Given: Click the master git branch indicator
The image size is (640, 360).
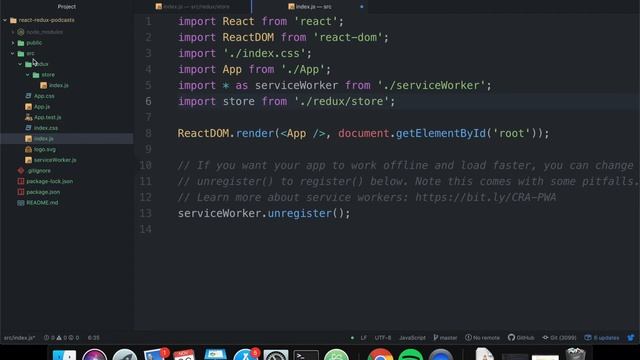Looking at the screenshot, I should click(445, 338).
